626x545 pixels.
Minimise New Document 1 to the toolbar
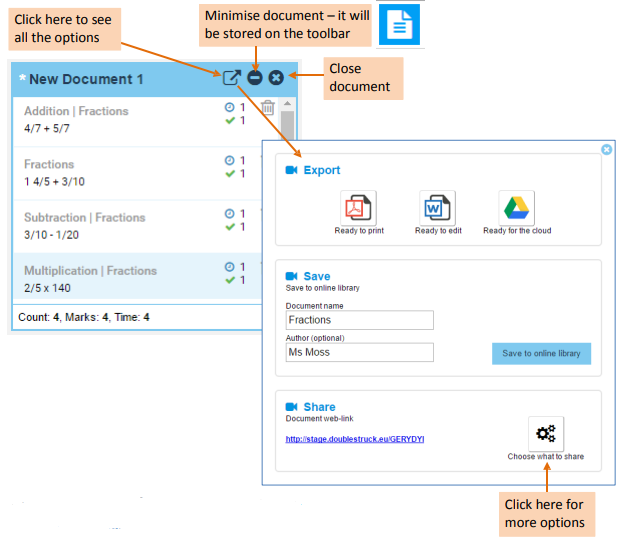(x=255, y=78)
